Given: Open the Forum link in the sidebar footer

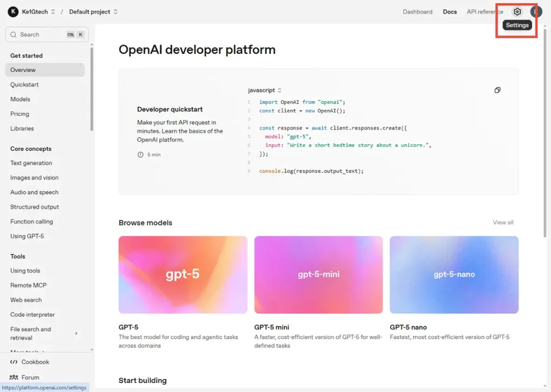Looking at the screenshot, I should click(x=24, y=377).
